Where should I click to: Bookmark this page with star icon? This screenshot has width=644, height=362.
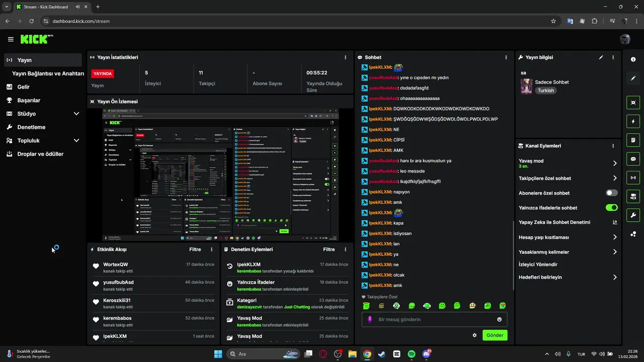pos(553,21)
